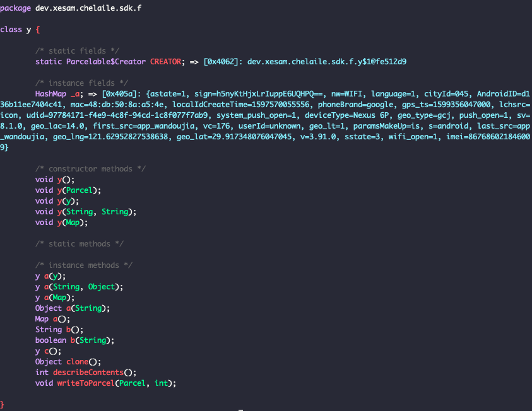Click the 'String b();' method
Image resolution: width=532 pixels, height=411 pixels.
59,330
